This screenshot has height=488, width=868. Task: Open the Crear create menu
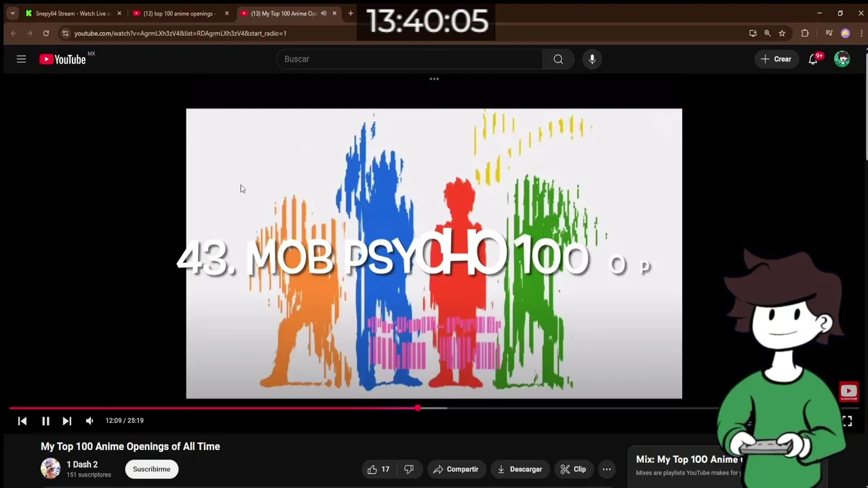click(776, 59)
